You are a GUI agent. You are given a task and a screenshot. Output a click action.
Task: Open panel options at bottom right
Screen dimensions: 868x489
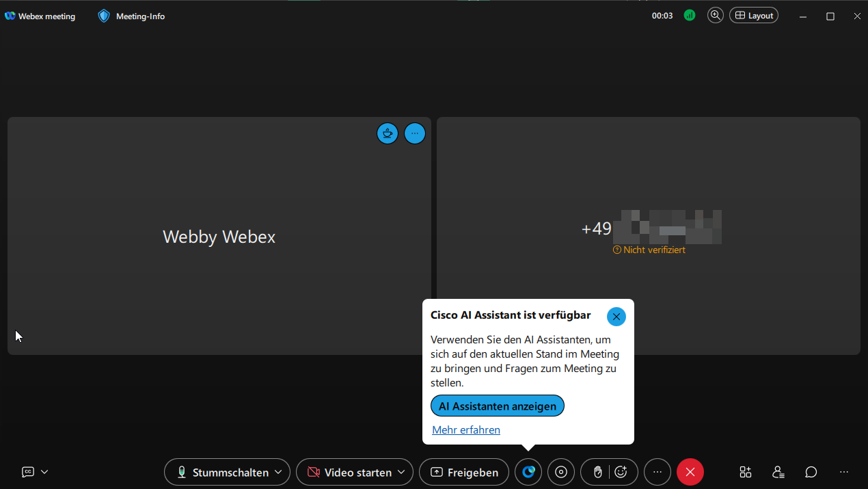click(x=844, y=472)
